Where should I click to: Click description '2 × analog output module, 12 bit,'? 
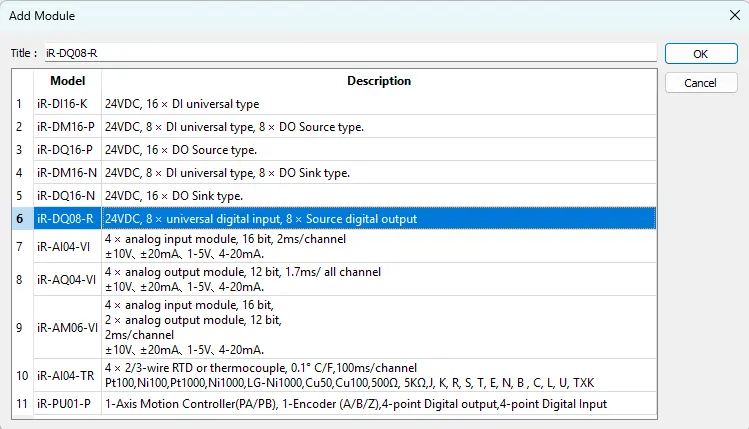tap(193, 320)
